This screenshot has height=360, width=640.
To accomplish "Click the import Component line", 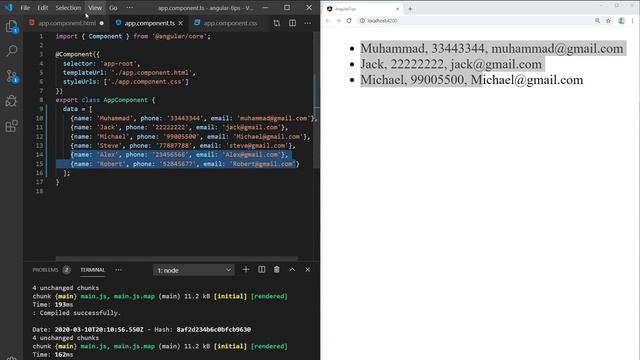I will click(x=133, y=36).
